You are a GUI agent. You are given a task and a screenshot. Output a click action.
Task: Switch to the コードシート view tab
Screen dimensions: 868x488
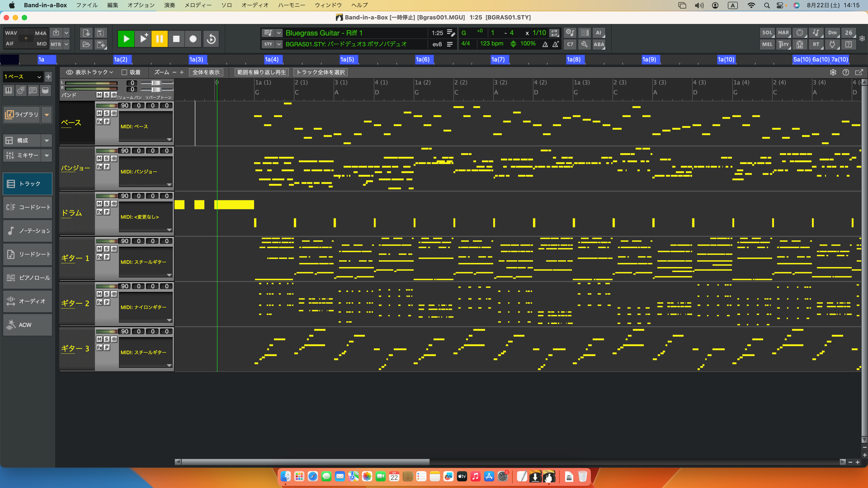coord(28,207)
